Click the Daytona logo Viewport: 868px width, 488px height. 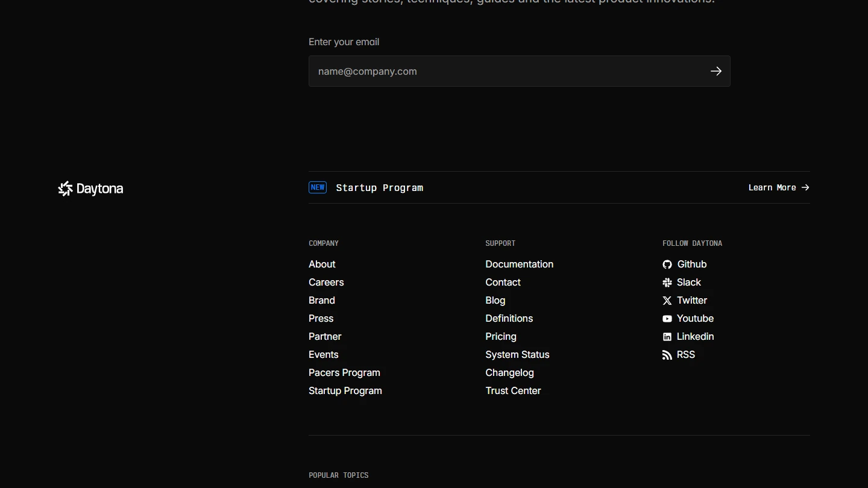pyautogui.click(x=90, y=189)
